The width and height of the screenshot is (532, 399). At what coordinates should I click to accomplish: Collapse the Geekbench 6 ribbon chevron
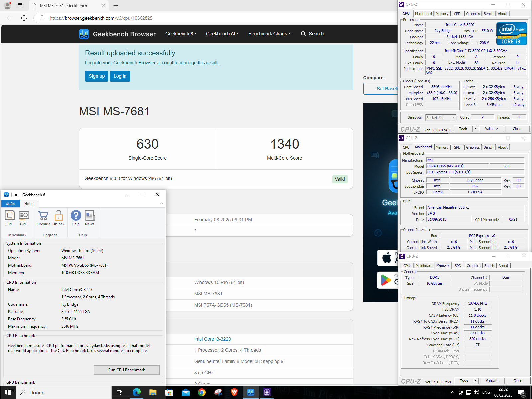coord(162,203)
